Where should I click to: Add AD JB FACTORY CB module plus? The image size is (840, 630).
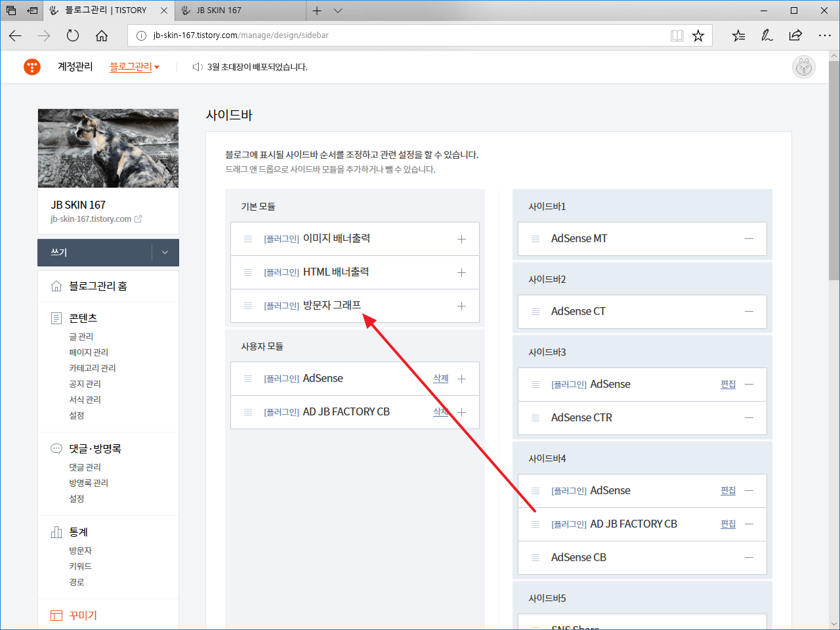[x=461, y=412]
